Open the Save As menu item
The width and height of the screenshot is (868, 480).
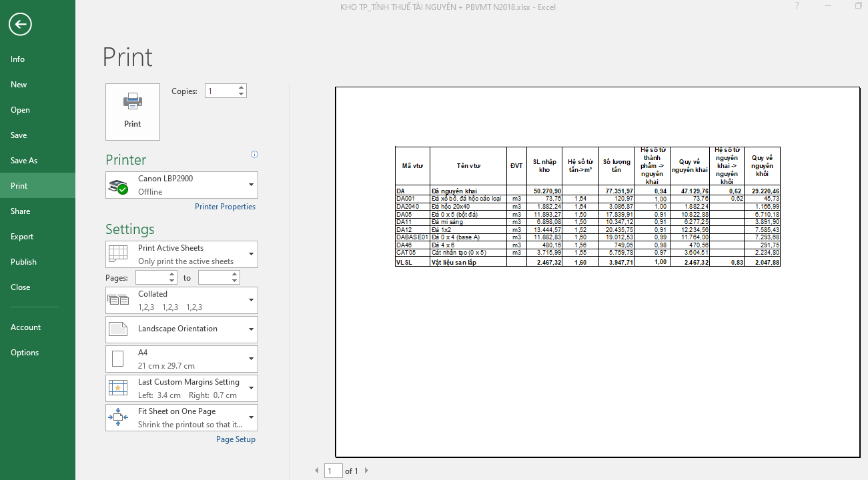(24, 161)
